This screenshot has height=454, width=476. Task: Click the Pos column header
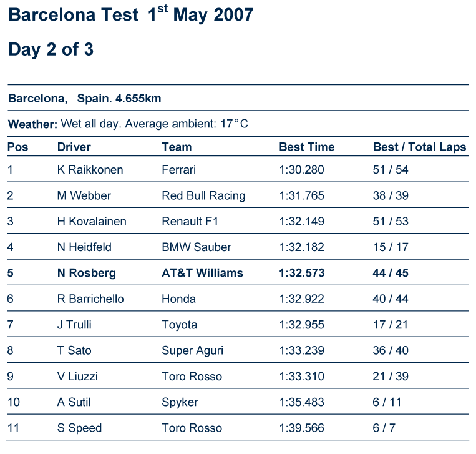(17, 147)
